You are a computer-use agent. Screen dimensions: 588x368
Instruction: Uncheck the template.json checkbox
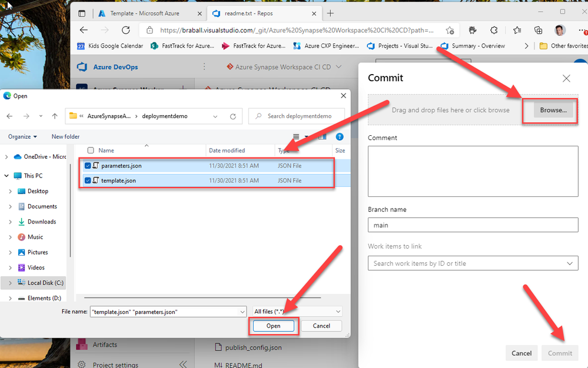tap(88, 180)
